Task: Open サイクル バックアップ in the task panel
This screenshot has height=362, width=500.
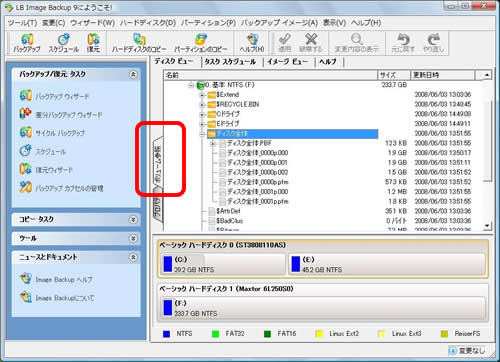Action: [52, 133]
